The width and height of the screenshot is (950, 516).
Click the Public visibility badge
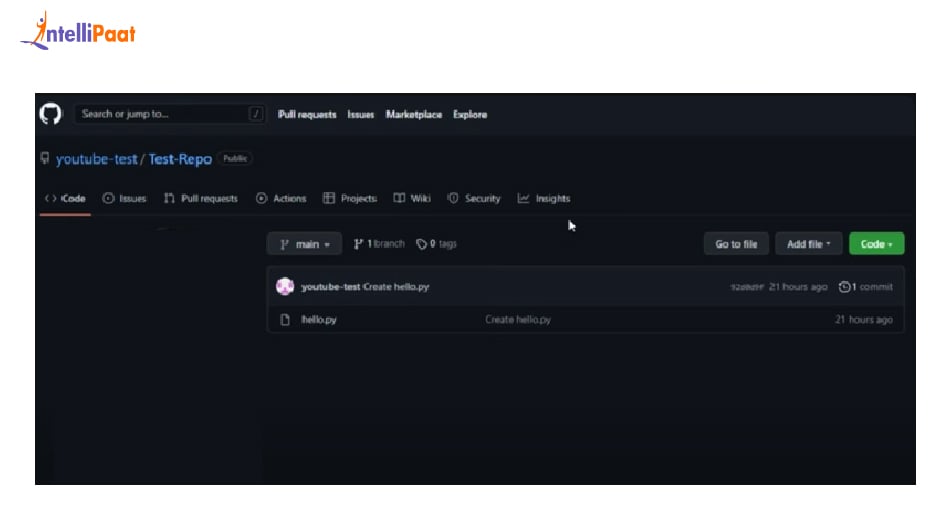click(235, 159)
